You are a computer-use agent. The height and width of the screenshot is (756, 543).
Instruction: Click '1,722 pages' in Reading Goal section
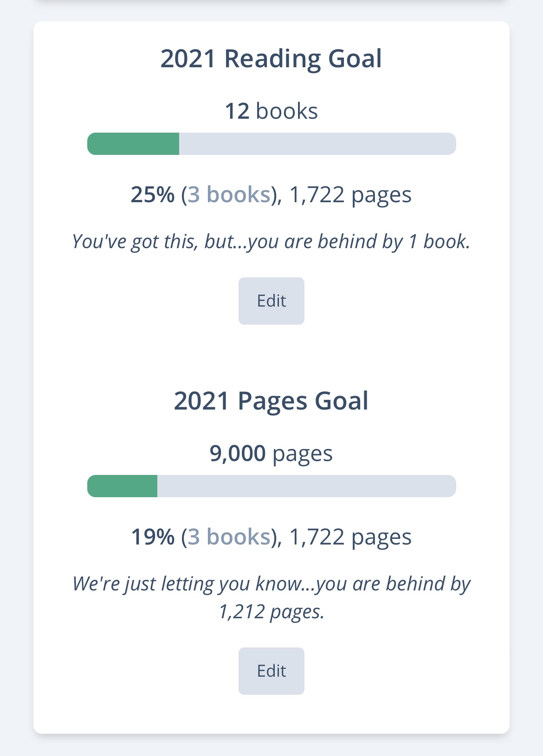tap(350, 195)
